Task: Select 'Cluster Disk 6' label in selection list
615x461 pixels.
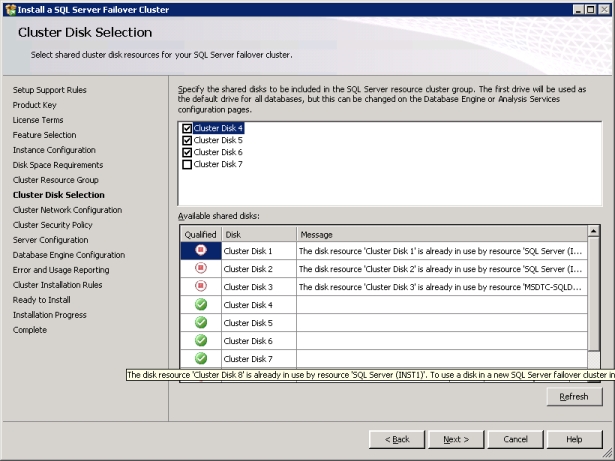Action: pos(218,152)
